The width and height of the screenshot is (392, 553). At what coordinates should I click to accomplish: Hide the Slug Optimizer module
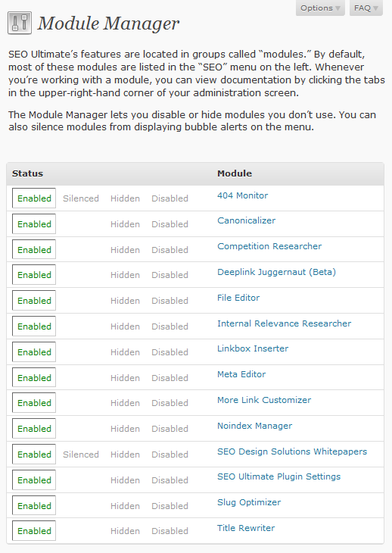pyautogui.click(x=125, y=506)
